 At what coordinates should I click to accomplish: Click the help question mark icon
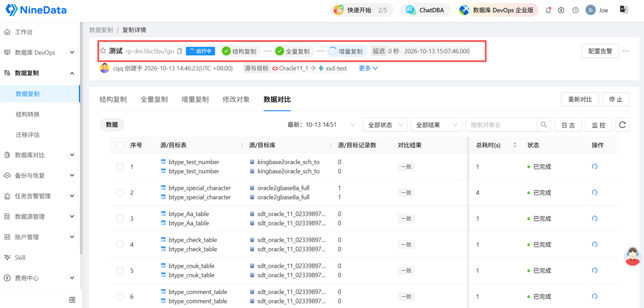tap(576, 10)
